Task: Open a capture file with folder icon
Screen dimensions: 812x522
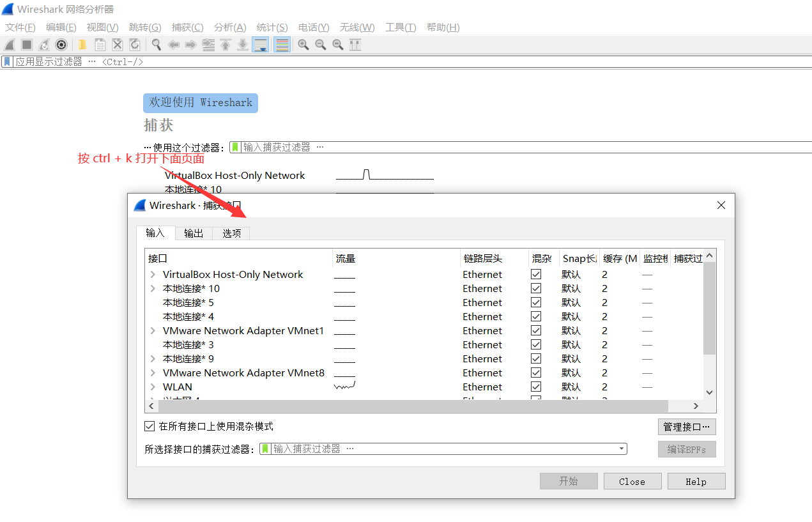Action: tap(82, 45)
